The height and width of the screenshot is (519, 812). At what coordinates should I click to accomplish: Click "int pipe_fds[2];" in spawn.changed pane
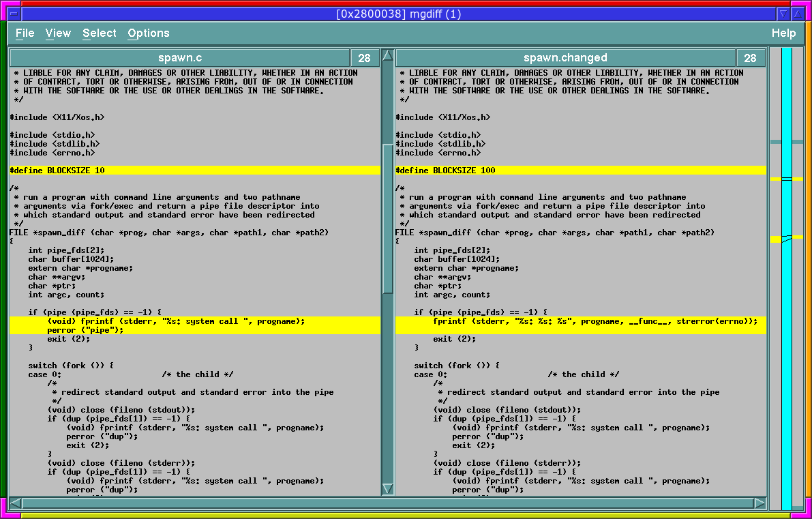click(452, 250)
